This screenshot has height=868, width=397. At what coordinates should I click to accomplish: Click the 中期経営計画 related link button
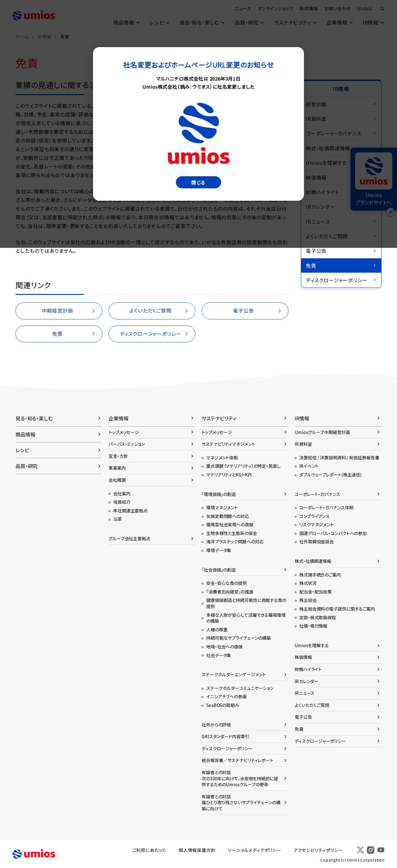(x=59, y=311)
